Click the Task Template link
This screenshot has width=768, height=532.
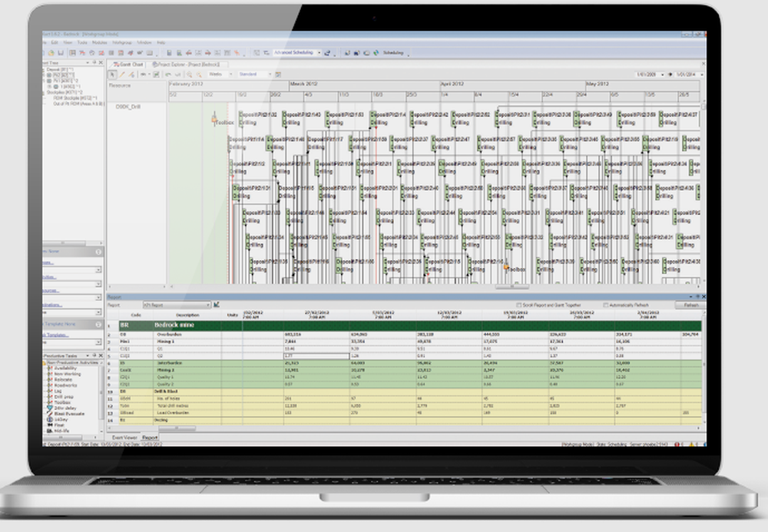(55, 335)
